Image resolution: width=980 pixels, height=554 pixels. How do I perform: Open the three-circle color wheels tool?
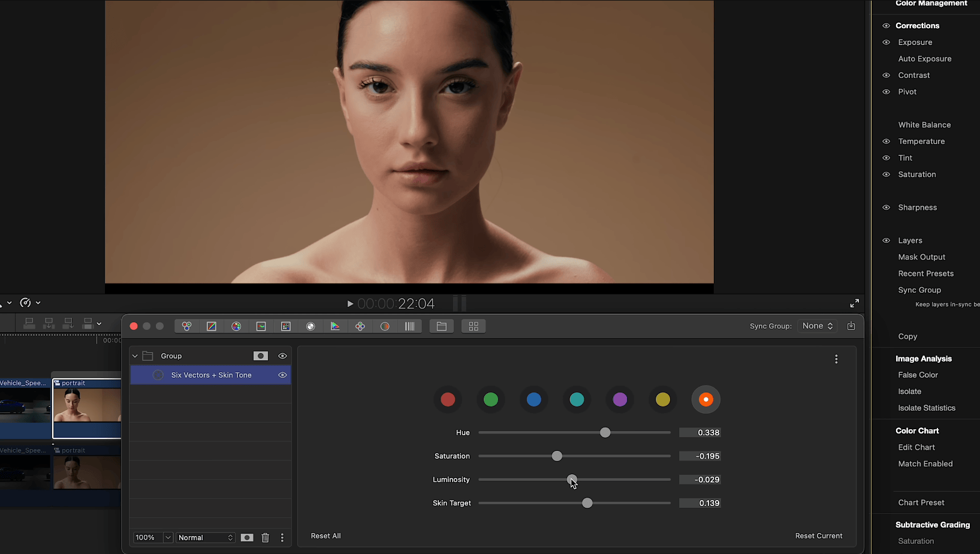coord(186,326)
